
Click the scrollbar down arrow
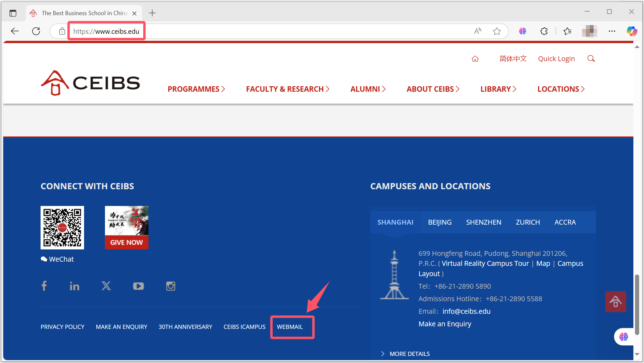pyautogui.click(x=637, y=354)
